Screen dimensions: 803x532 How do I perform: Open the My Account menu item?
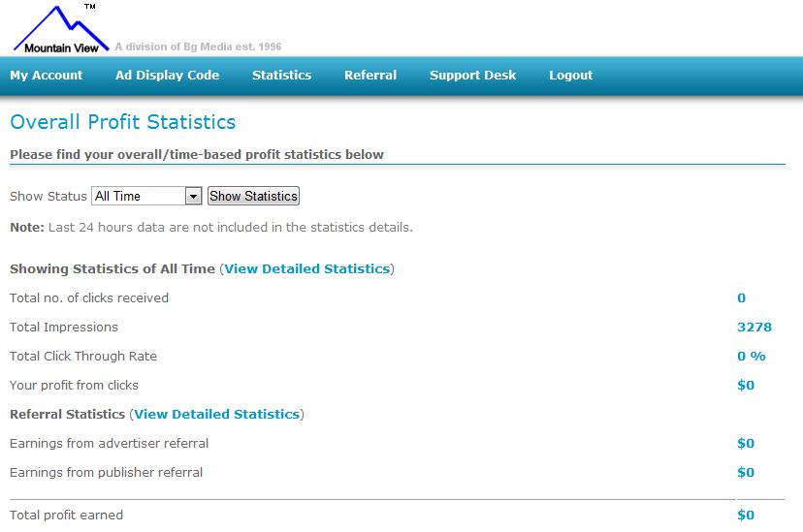point(47,76)
